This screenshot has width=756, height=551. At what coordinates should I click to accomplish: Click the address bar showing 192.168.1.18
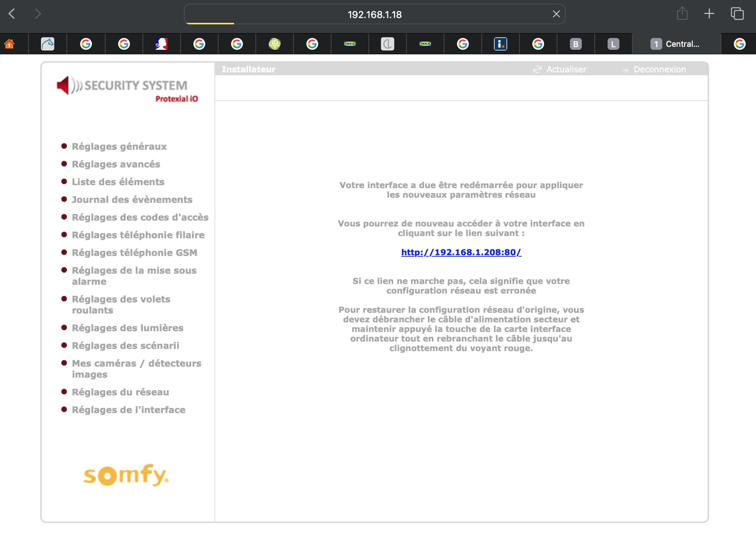(x=374, y=14)
